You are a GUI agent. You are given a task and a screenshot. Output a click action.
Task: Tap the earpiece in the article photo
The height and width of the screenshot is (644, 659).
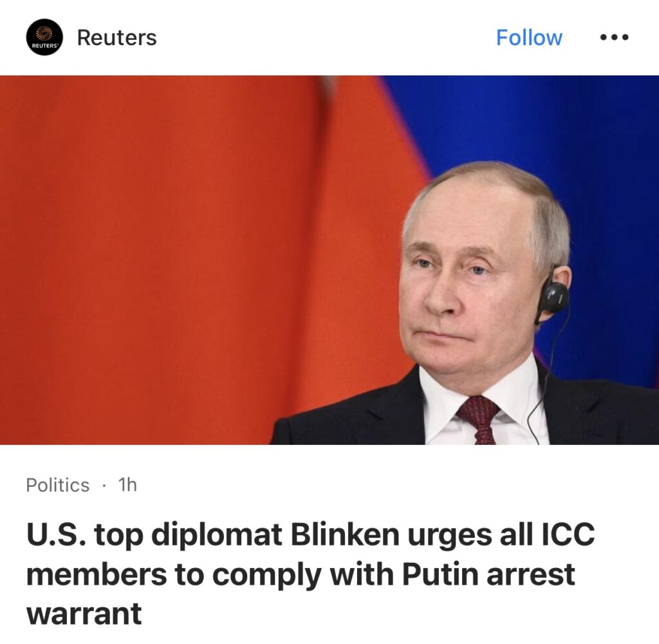tap(554, 296)
